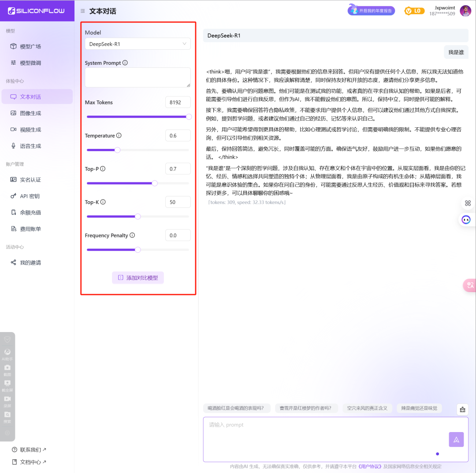Screen dimensions: 476x473
Task: Open 联系我们 link in sidebar
Action: click(x=29, y=450)
